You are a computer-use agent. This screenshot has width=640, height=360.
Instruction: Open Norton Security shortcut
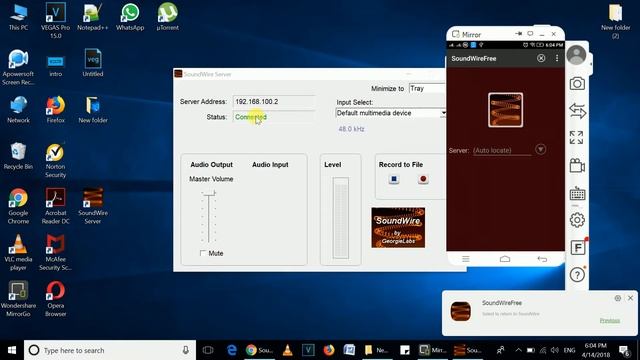pos(56,160)
